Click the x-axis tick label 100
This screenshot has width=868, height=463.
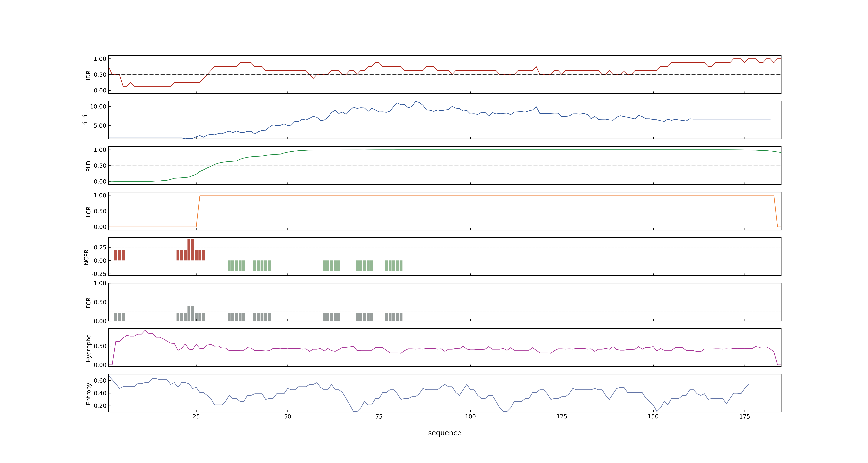pos(470,416)
